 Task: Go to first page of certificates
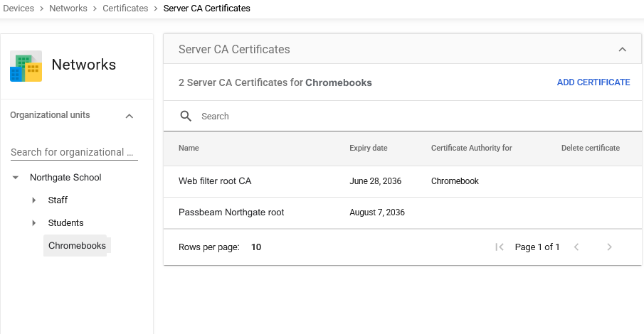[x=500, y=247]
